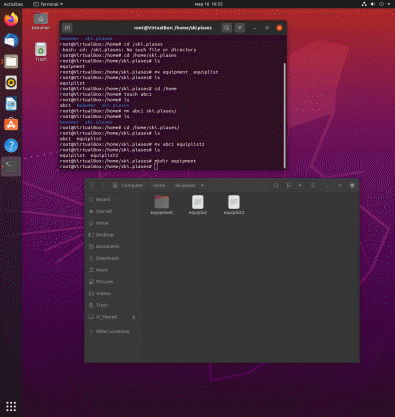Screen dimensions: 395x417
Task: Open the Files hamburger menu
Action: point(312,185)
